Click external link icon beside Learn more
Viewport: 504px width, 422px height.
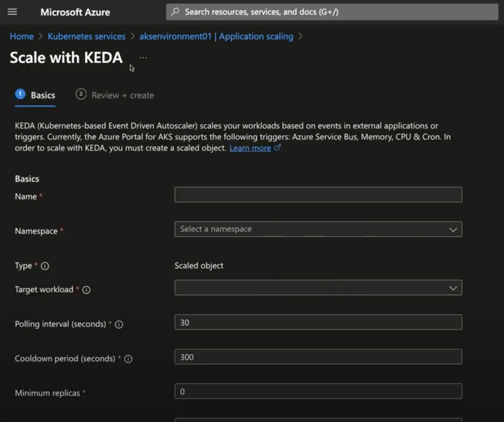277,148
